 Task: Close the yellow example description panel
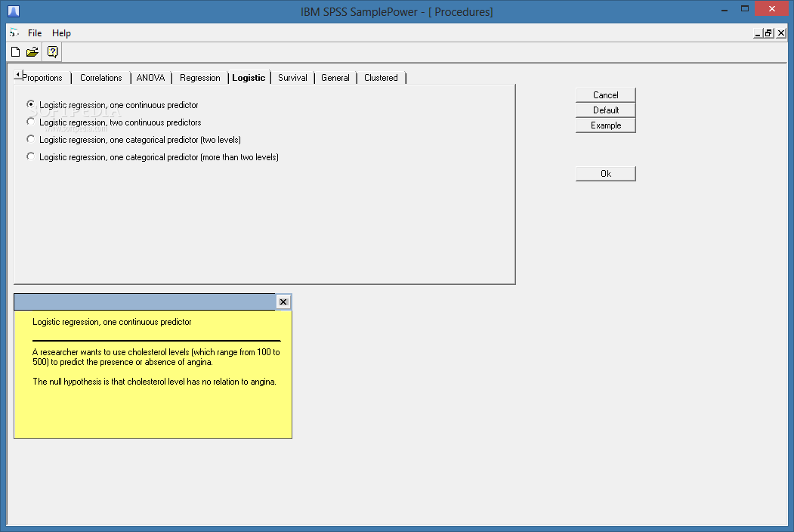click(283, 302)
